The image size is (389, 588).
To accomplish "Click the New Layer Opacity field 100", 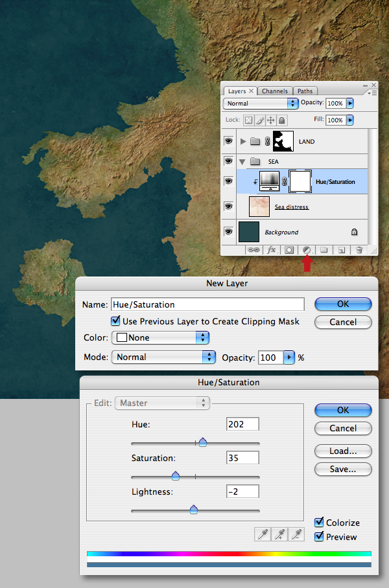I will click(271, 357).
